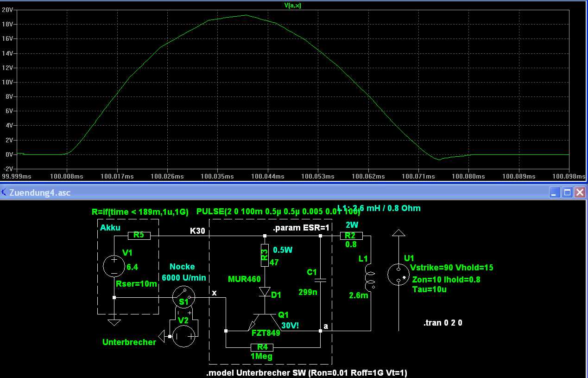Click the 100.044ms time axis label

tap(267, 177)
